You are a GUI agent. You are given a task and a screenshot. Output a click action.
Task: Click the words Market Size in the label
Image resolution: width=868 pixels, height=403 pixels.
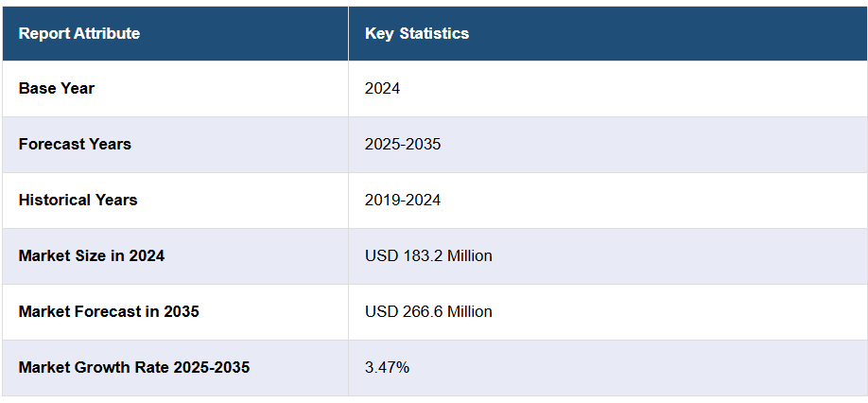pyautogui.click(x=60, y=256)
